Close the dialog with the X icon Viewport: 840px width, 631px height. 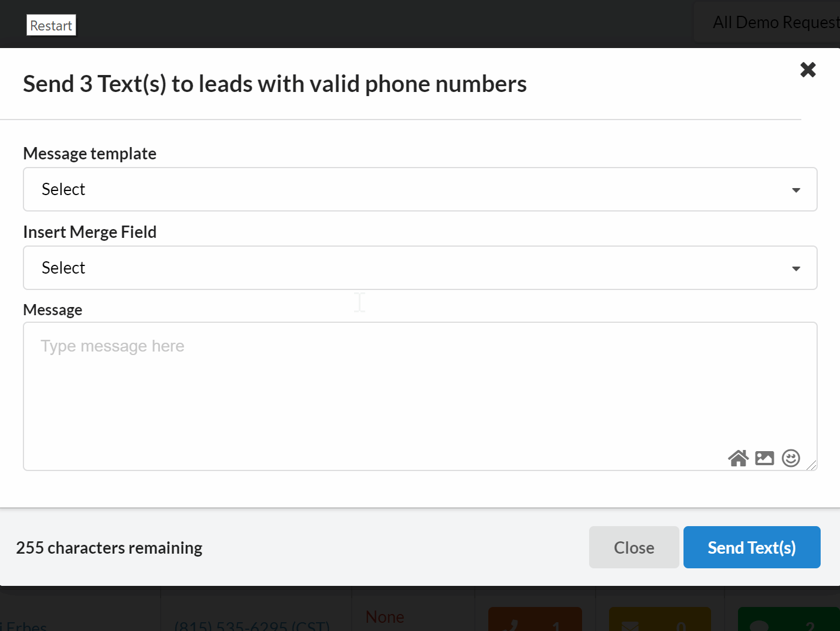click(x=808, y=70)
